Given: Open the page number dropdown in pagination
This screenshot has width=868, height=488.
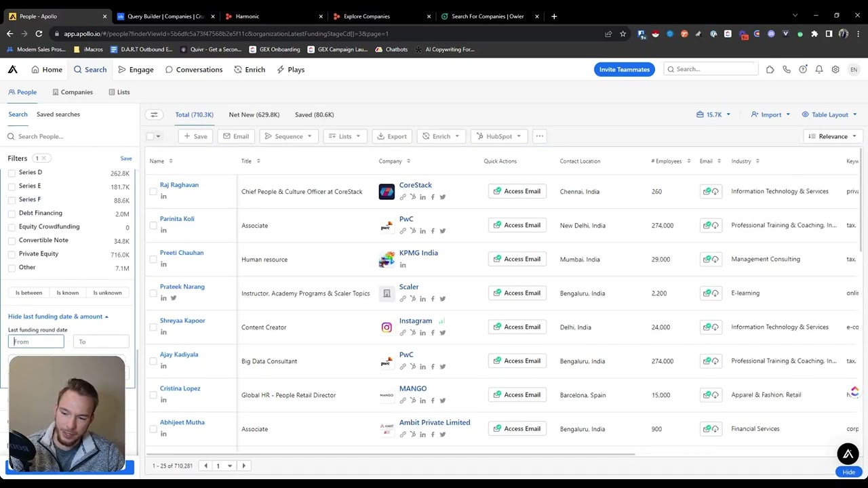Looking at the screenshot, I should (223, 466).
